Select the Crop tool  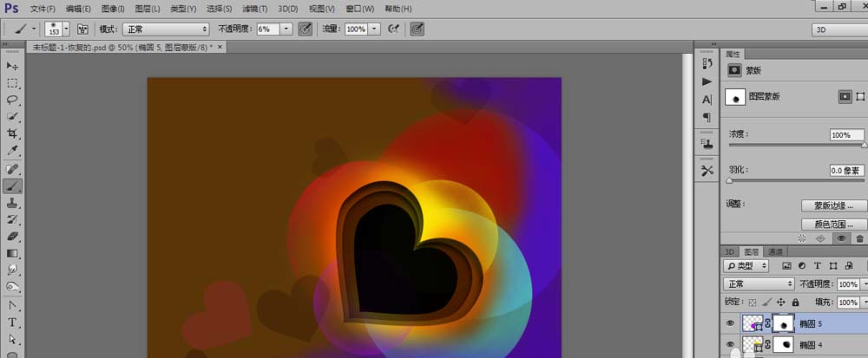(13, 133)
